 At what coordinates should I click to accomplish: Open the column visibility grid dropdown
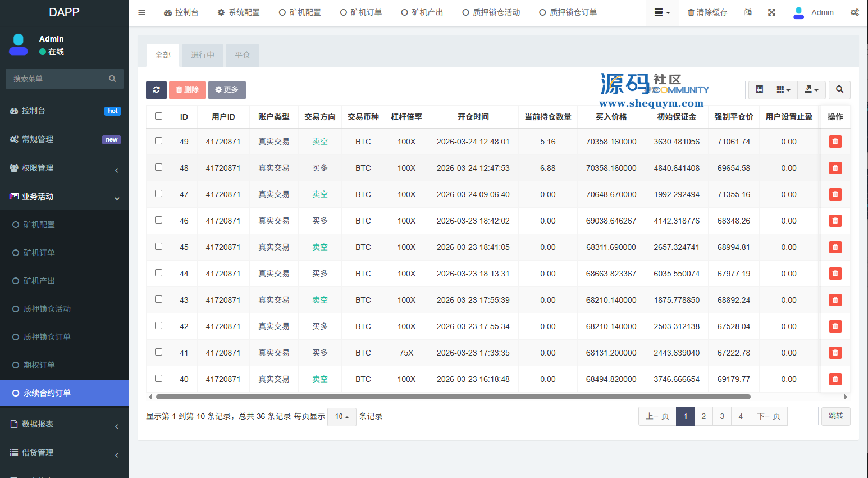tap(783, 90)
